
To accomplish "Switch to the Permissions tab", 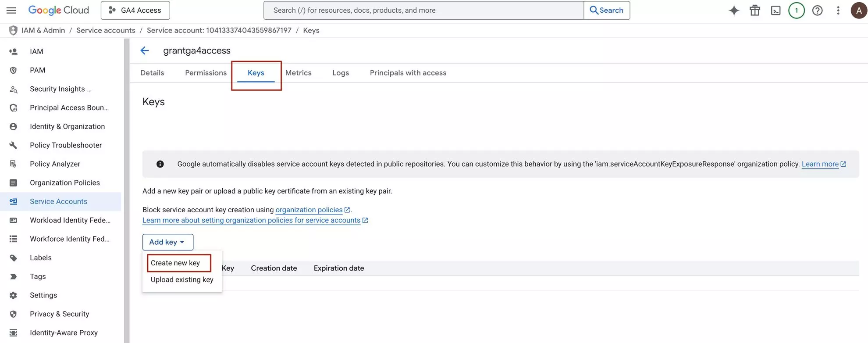I will [x=206, y=73].
